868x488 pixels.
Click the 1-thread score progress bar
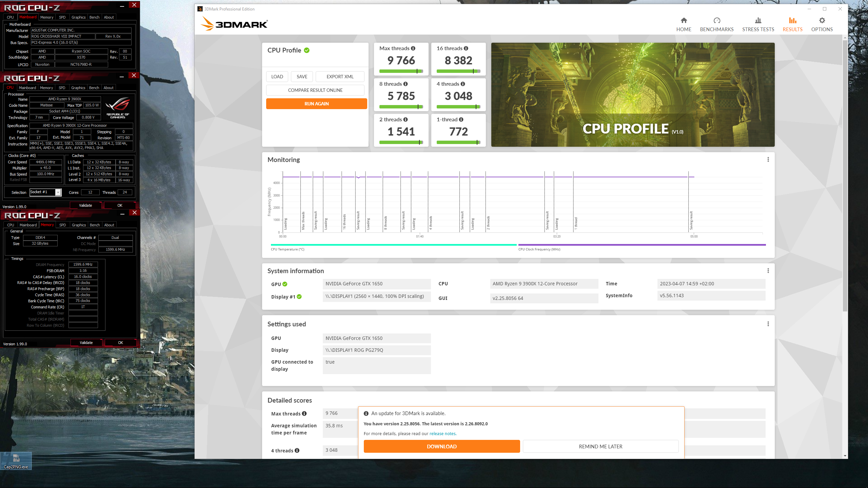458,142
